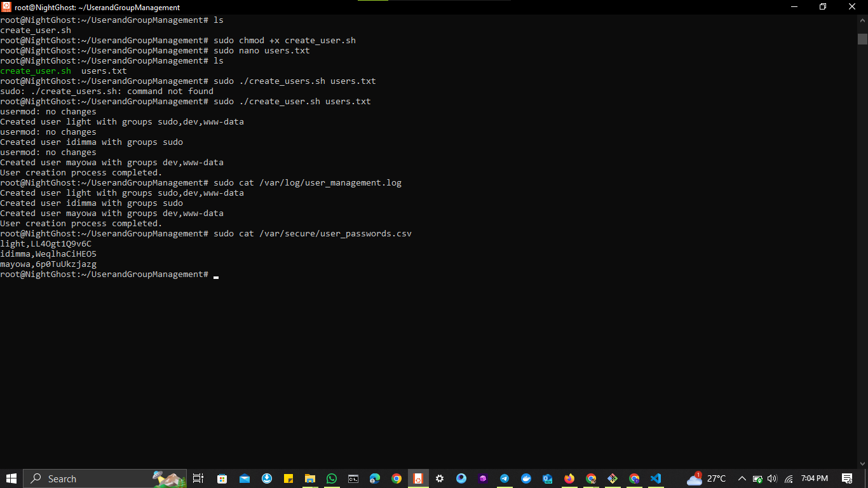The width and height of the screenshot is (868, 488).
Task: Open Sticky Notes from the taskbar
Action: tap(288, 478)
